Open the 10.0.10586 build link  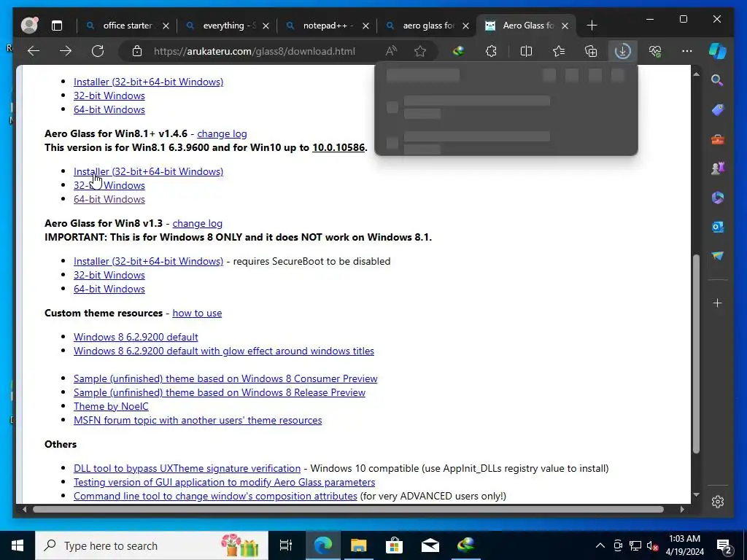click(338, 147)
